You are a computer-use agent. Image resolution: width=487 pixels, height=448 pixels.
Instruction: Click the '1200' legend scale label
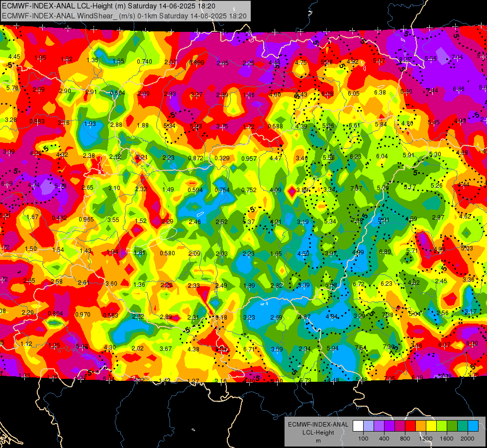click(x=426, y=439)
